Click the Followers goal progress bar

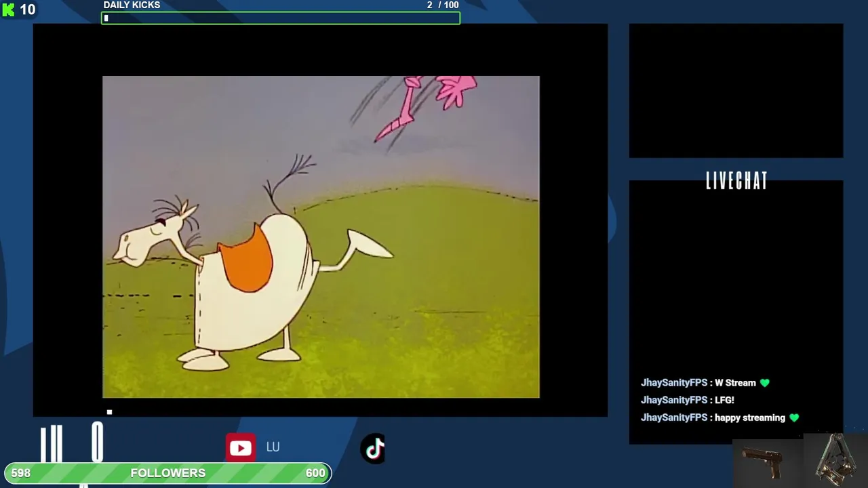(168, 473)
